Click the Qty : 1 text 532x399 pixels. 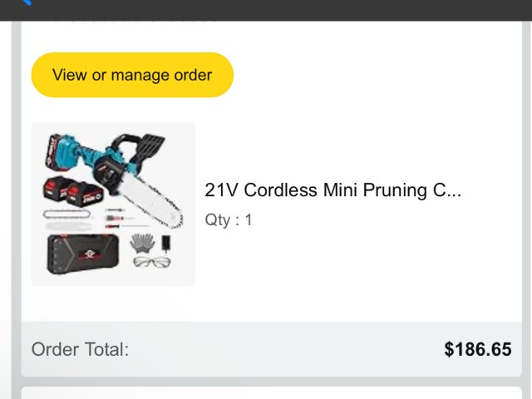[x=229, y=220]
